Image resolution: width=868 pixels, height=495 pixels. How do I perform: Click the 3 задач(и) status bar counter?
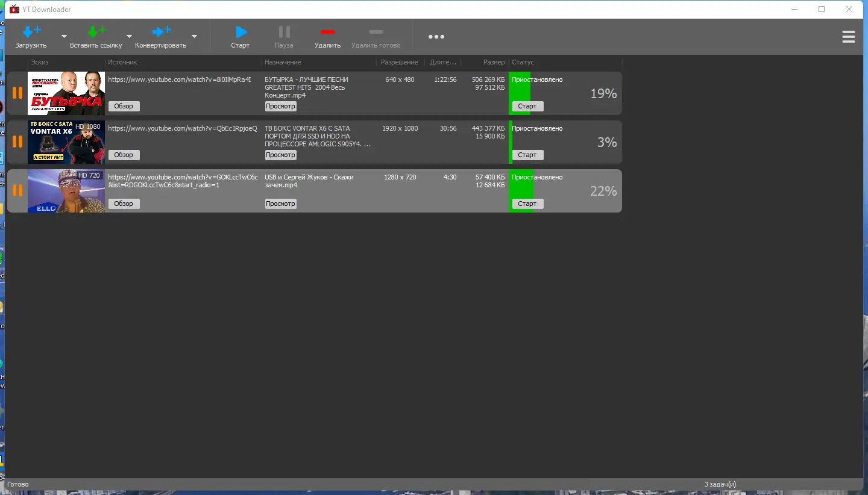(720, 484)
